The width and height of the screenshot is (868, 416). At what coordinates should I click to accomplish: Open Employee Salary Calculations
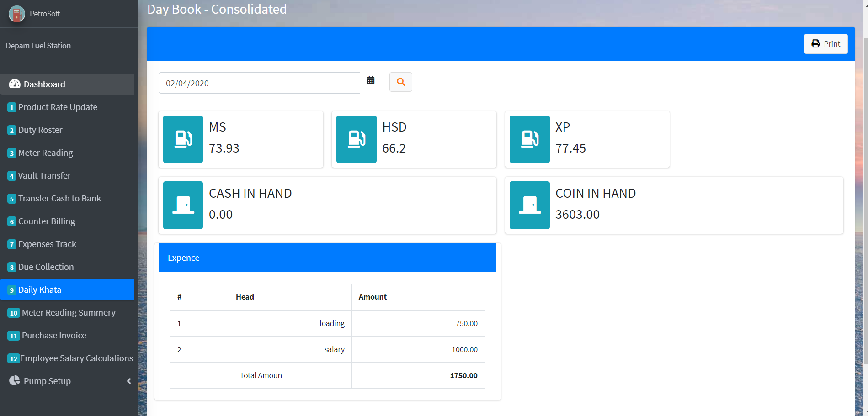click(76, 358)
